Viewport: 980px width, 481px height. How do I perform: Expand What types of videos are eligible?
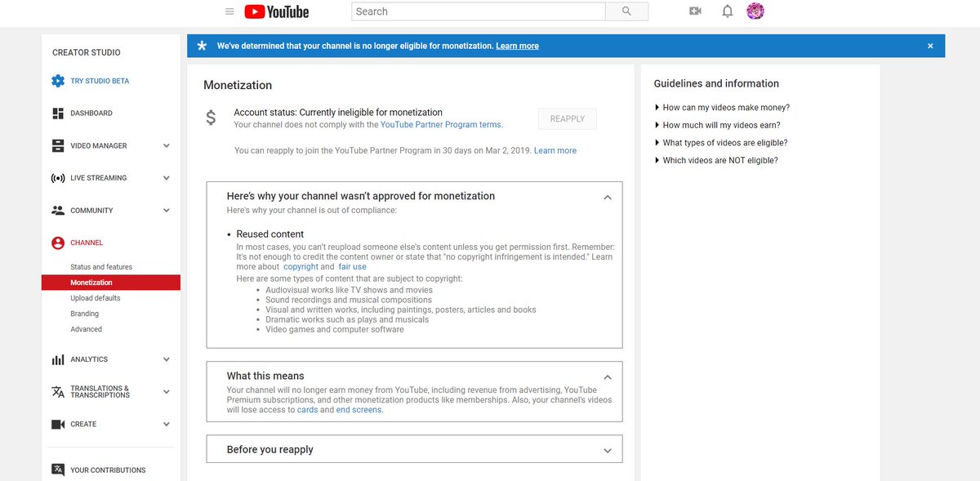pos(721,143)
